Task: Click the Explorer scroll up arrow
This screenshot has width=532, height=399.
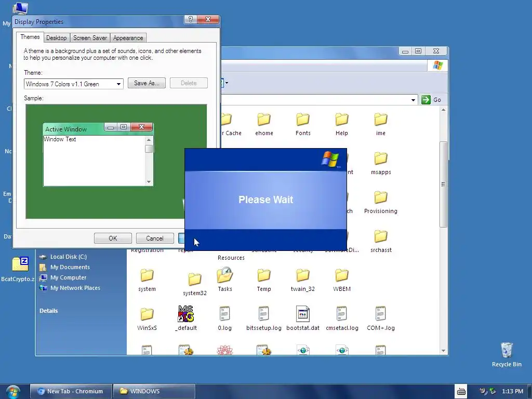Action: click(443, 110)
